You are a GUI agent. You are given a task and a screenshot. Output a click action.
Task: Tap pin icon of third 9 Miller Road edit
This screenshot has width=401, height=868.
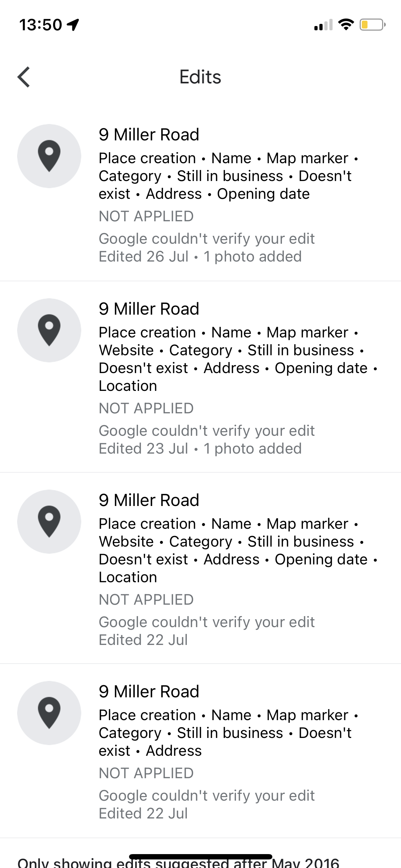tap(49, 522)
